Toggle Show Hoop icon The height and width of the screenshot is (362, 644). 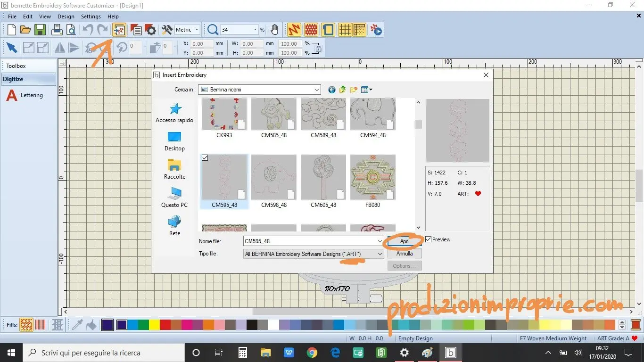coord(328,30)
